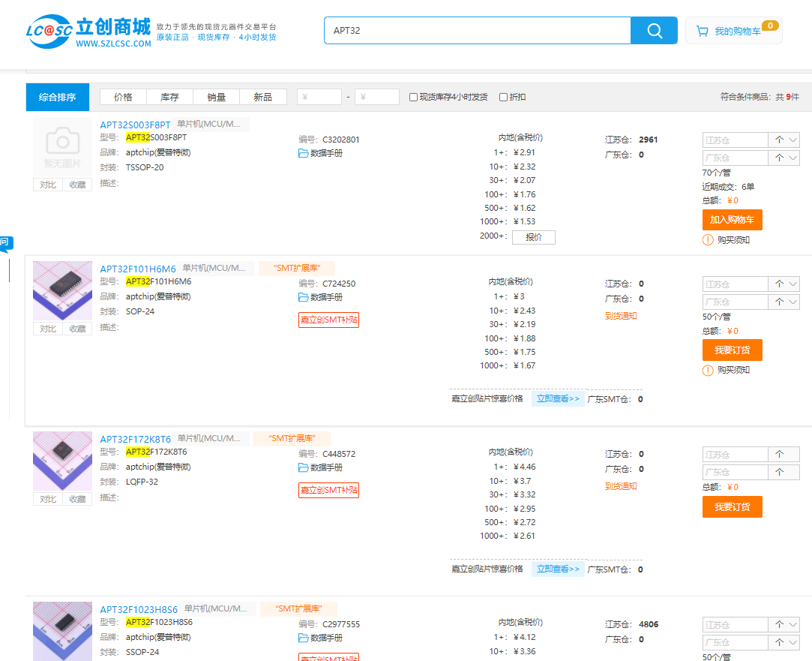Open datasheet folder icon for C2977555
This screenshot has height=661, width=812.
[x=304, y=638]
